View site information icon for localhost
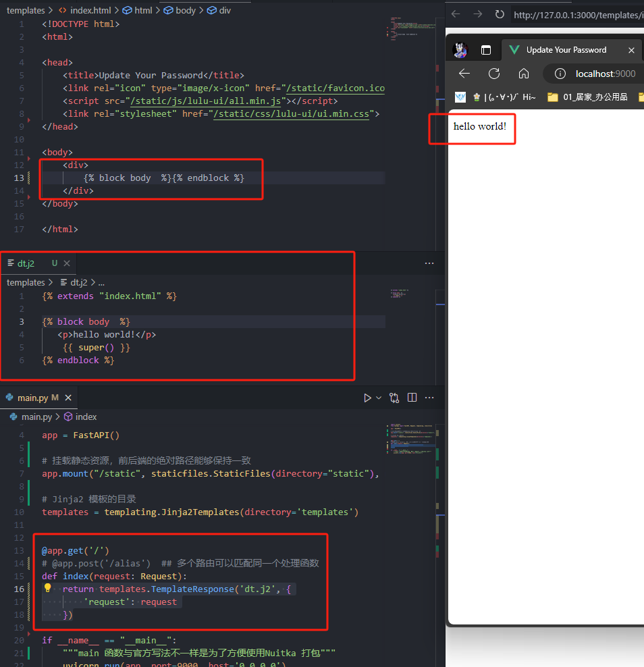Viewport: 644px width, 667px height. tap(560, 74)
